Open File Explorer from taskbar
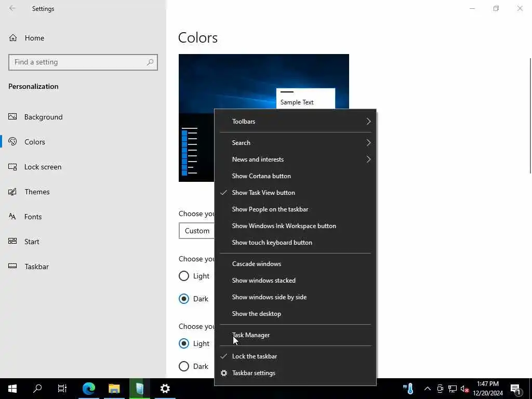This screenshot has height=399, width=532. point(114,389)
